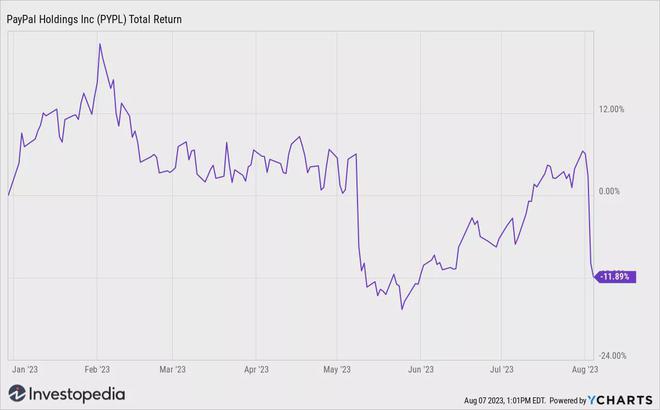
Task: Click the chart line's lowest trough
Action: [402, 309]
